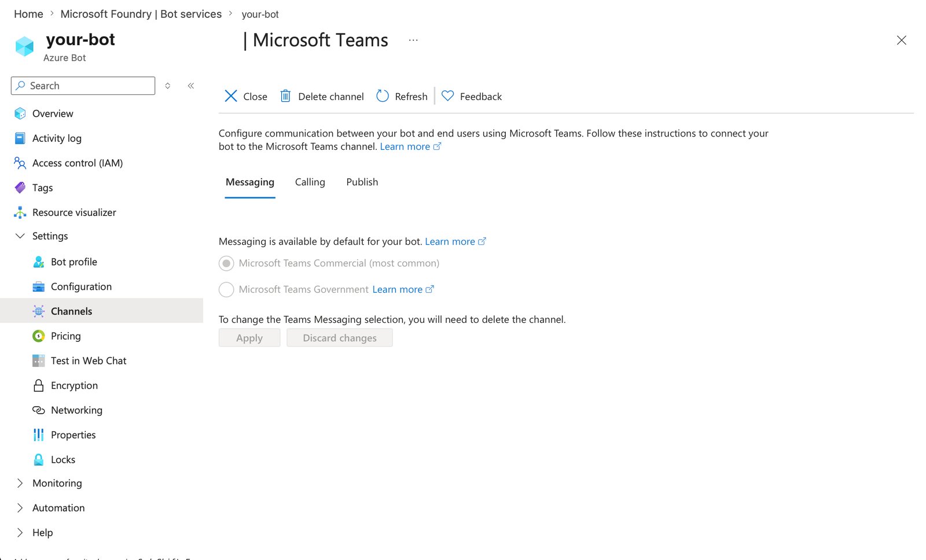
Task: Click the Resource visualizer icon
Action: pos(20,212)
